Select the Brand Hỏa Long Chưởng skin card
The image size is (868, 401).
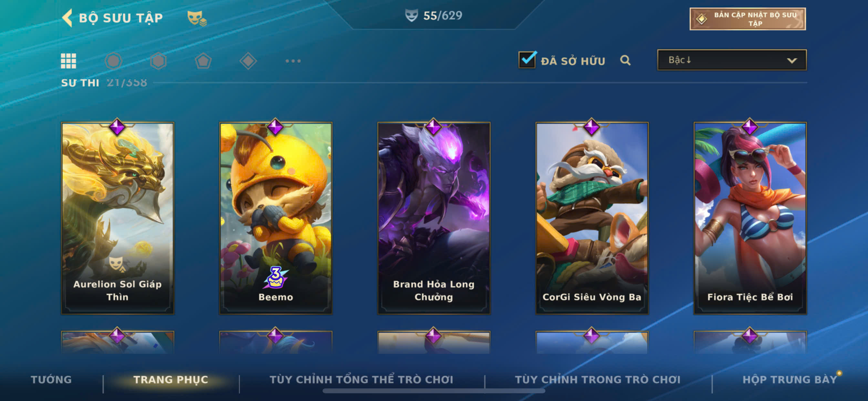click(434, 218)
